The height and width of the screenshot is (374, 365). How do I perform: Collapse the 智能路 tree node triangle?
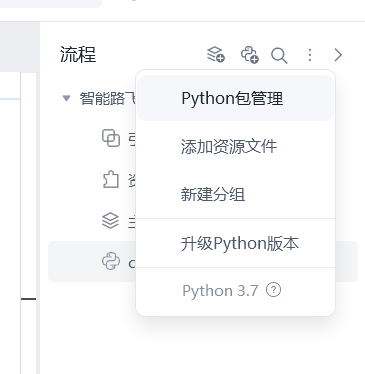66,98
